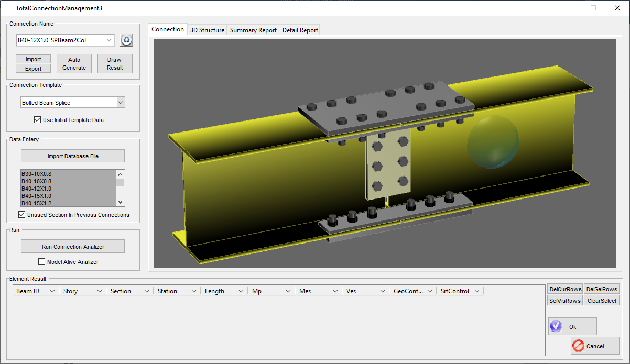630x364 pixels.
Task: Open the Section column filter dropdown
Action: click(146, 291)
